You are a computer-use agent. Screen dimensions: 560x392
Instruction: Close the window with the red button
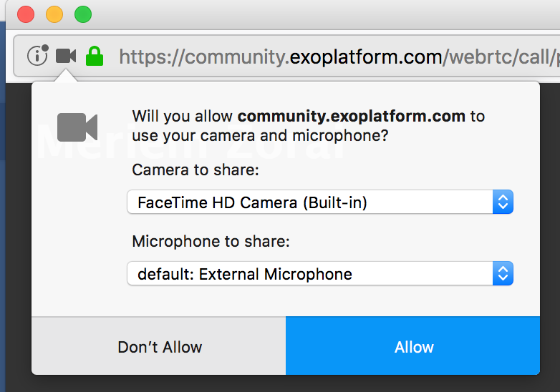click(26, 14)
